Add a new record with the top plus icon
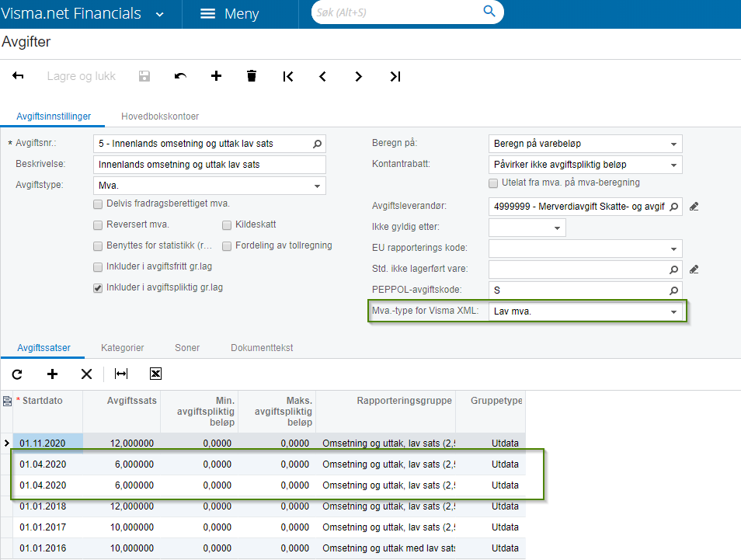Screen dimensions: 741x560 click(216, 76)
